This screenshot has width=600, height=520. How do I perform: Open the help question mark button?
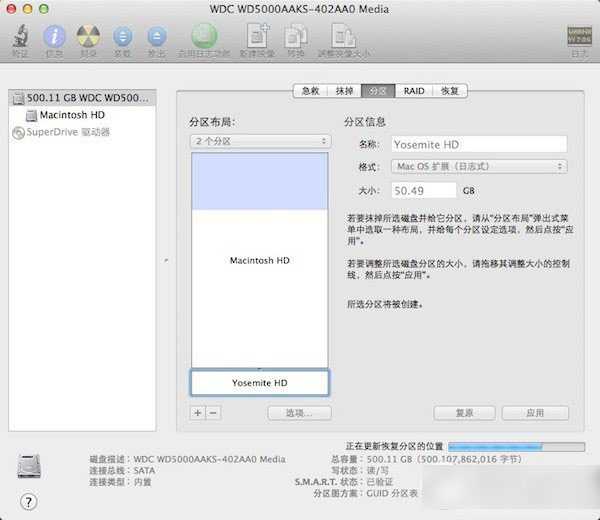pyautogui.click(x=28, y=502)
